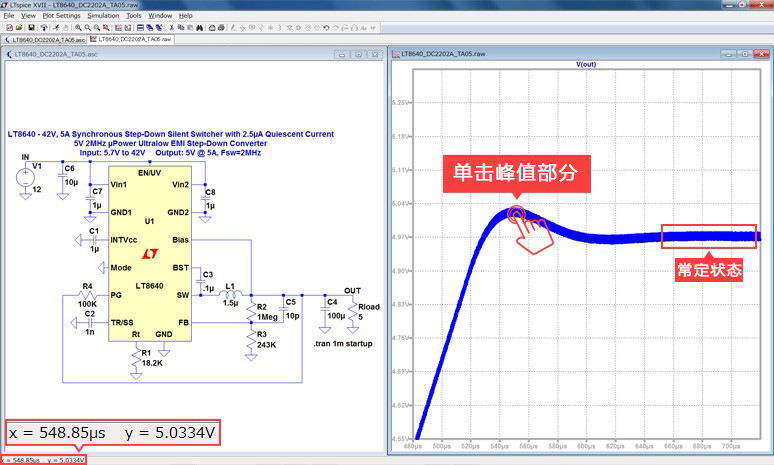Open the Tools menu
774x465 pixels.
tap(133, 16)
